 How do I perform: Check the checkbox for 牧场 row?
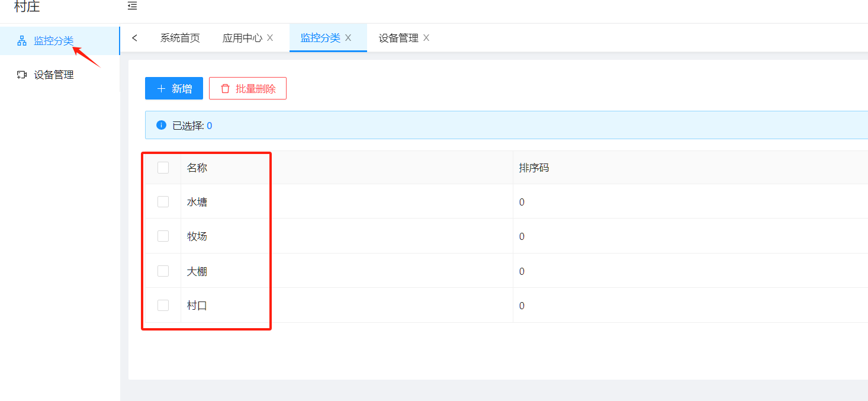coord(163,236)
